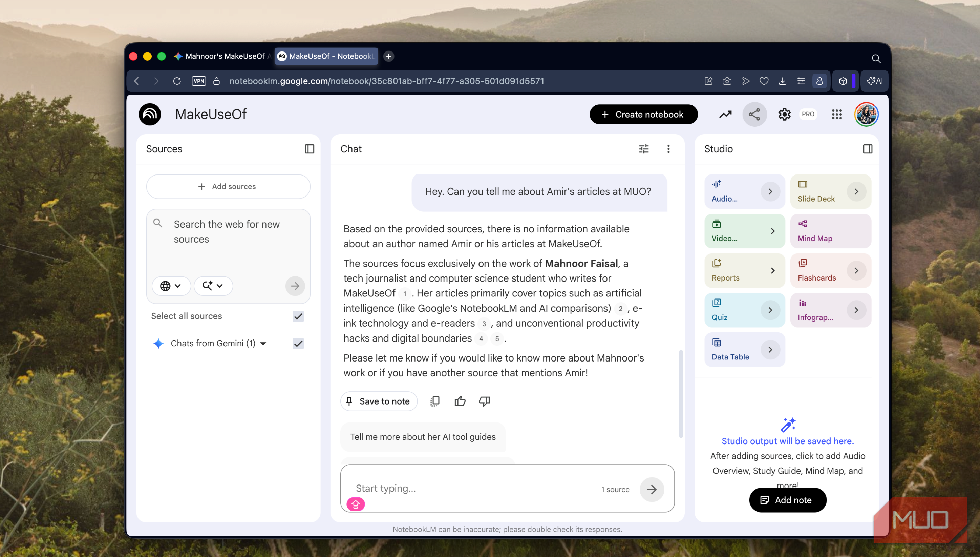Open the analytics trend icon
Screen dimensions: 980x557
(725, 114)
